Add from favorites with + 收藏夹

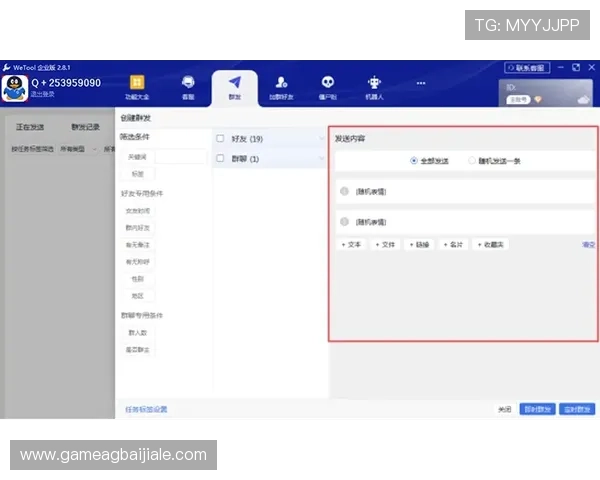coord(491,245)
